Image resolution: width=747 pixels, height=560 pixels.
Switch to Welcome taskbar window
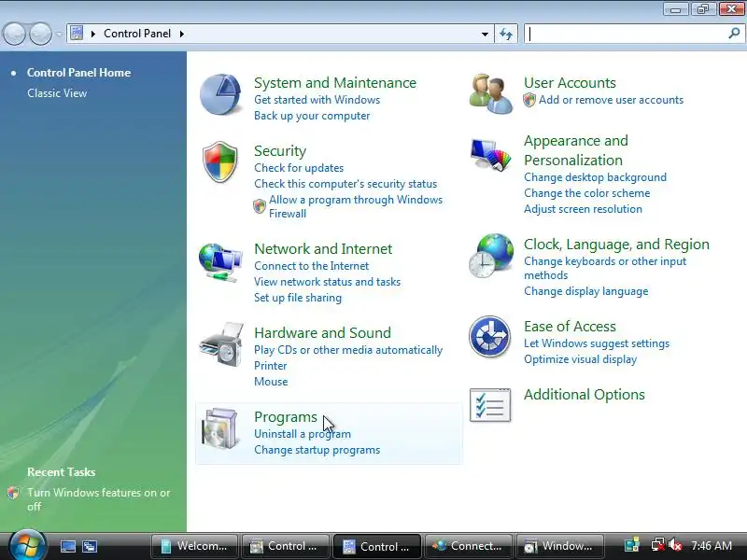195,546
